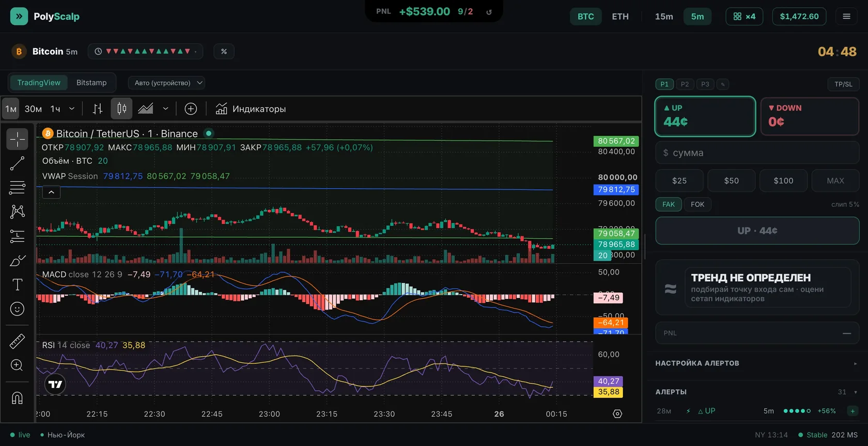Expand the timeframe list dropdown arrow
868x446 pixels.
72,109
